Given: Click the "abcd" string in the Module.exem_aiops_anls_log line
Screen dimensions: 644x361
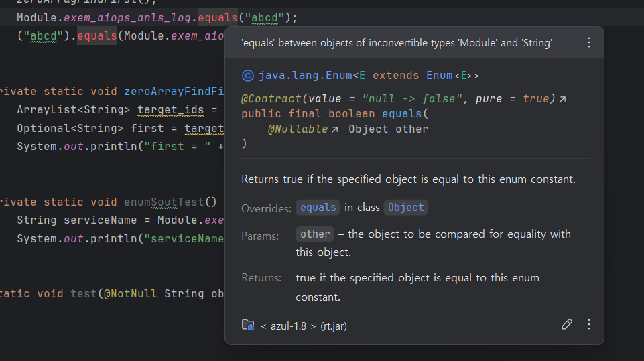Looking at the screenshot, I should pos(265,17).
